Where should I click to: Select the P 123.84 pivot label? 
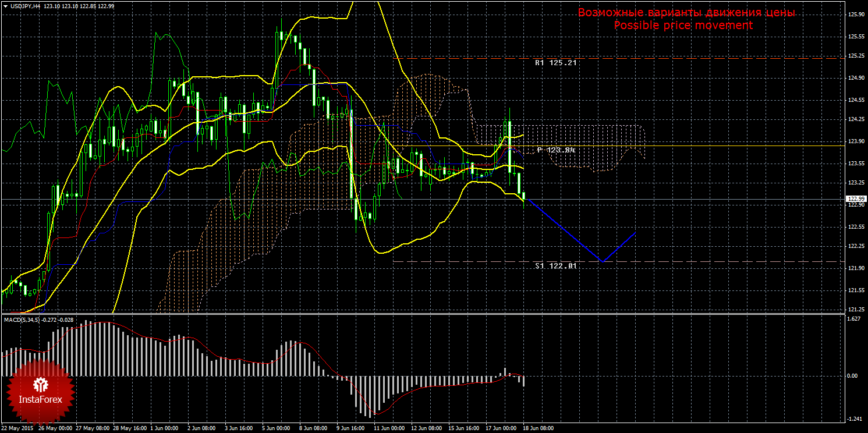coord(556,150)
